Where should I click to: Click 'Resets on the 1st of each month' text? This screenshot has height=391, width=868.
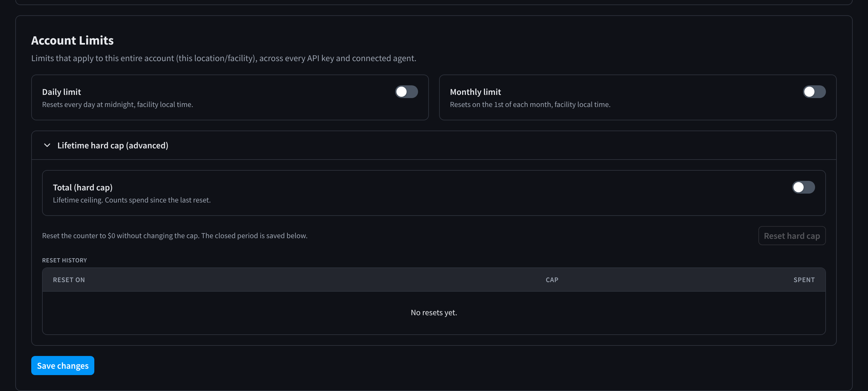(x=530, y=104)
